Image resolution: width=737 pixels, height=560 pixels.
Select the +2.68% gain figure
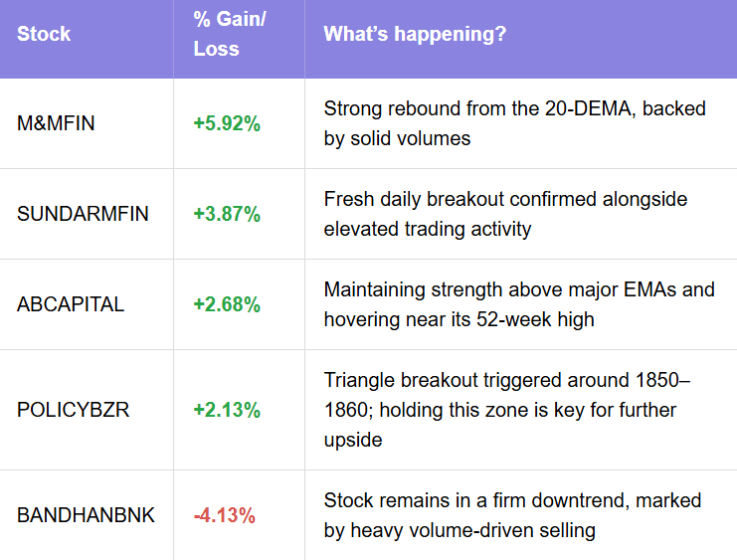click(x=227, y=304)
